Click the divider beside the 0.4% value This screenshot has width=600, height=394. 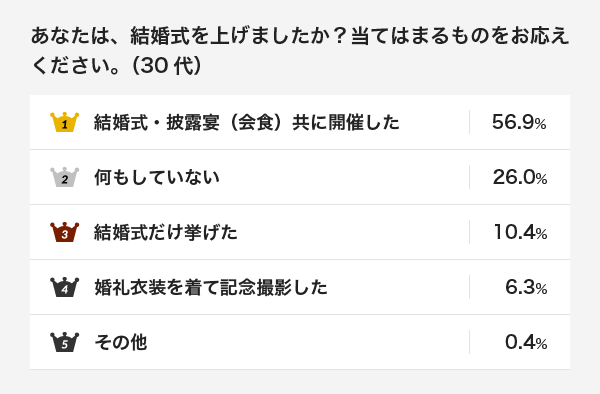coord(469,342)
